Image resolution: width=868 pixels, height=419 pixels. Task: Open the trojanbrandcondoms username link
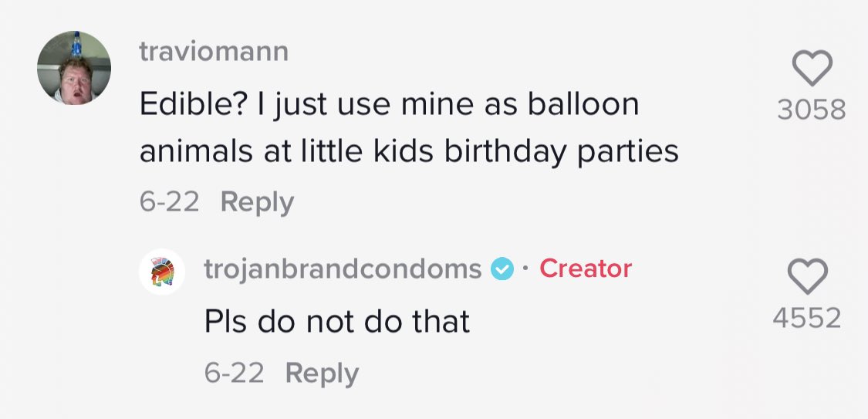pos(343,269)
